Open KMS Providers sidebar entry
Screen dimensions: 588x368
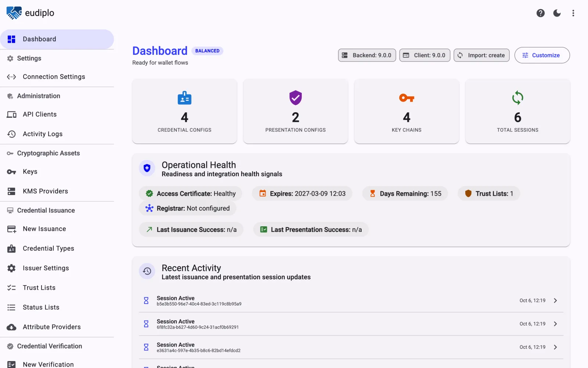click(57, 191)
